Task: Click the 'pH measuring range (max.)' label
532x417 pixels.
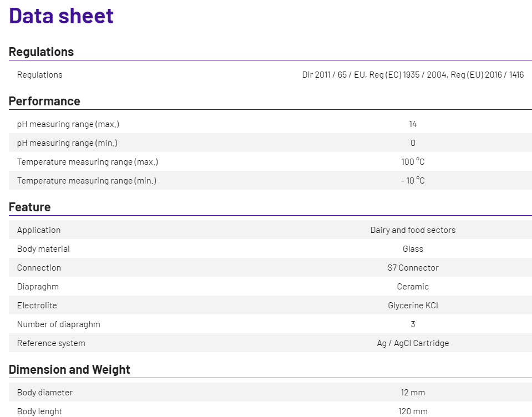Action: click(68, 124)
